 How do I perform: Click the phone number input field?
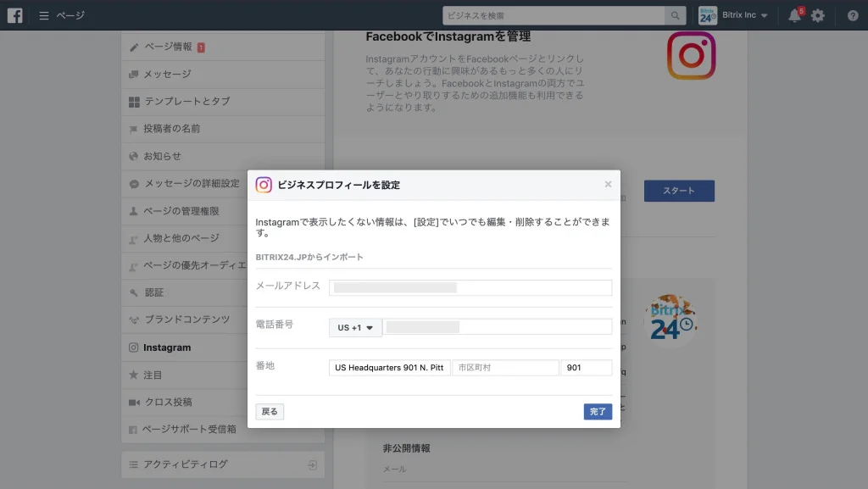497,327
